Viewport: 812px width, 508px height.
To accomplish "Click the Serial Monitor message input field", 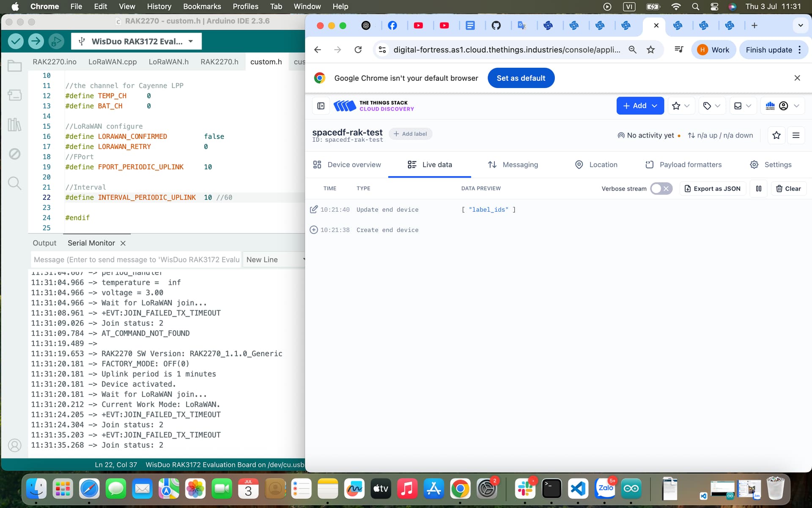I will (x=136, y=260).
